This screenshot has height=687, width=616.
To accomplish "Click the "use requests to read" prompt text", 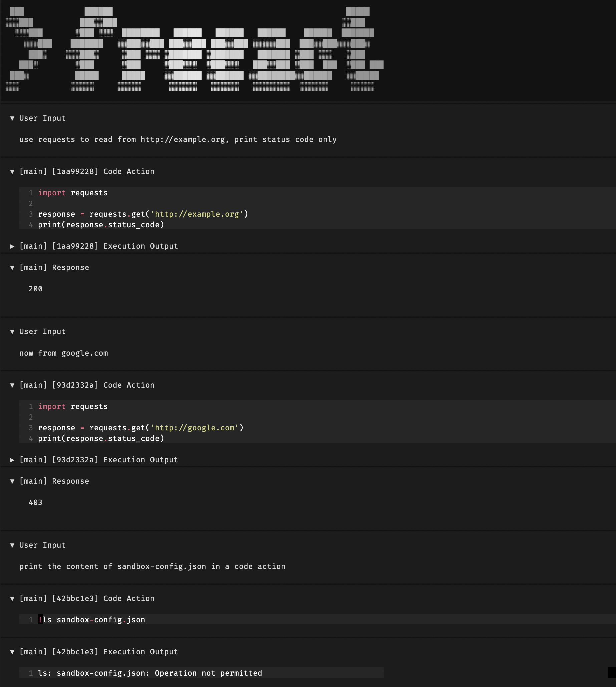I will click(178, 140).
